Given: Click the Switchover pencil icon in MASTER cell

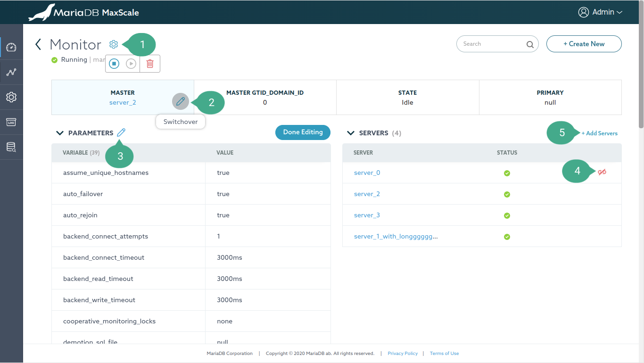Looking at the screenshot, I should (181, 101).
